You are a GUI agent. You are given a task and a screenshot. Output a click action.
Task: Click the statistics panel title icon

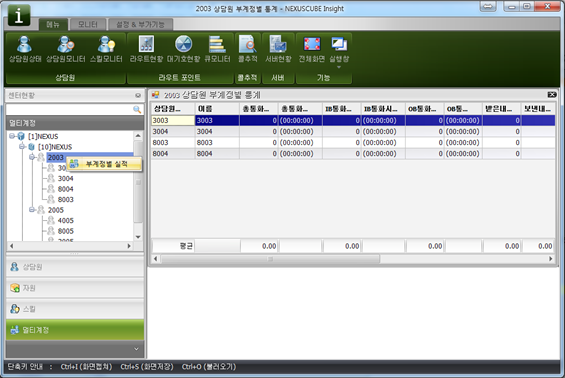click(156, 95)
